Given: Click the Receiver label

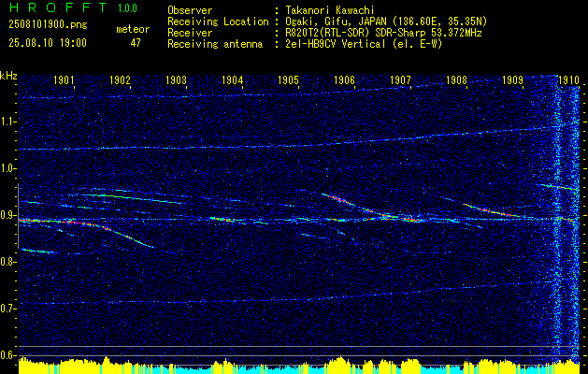Looking at the screenshot, I should 190,33.
